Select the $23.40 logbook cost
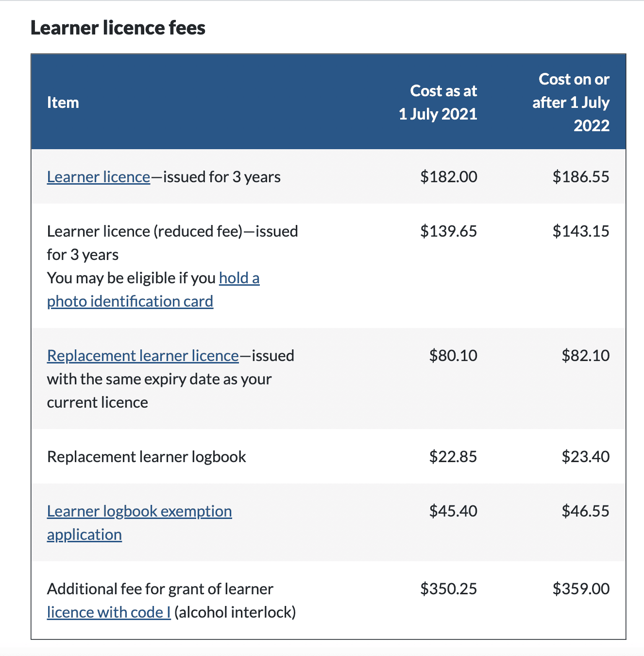This screenshot has height=656, width=644. [x=586, y=457]
